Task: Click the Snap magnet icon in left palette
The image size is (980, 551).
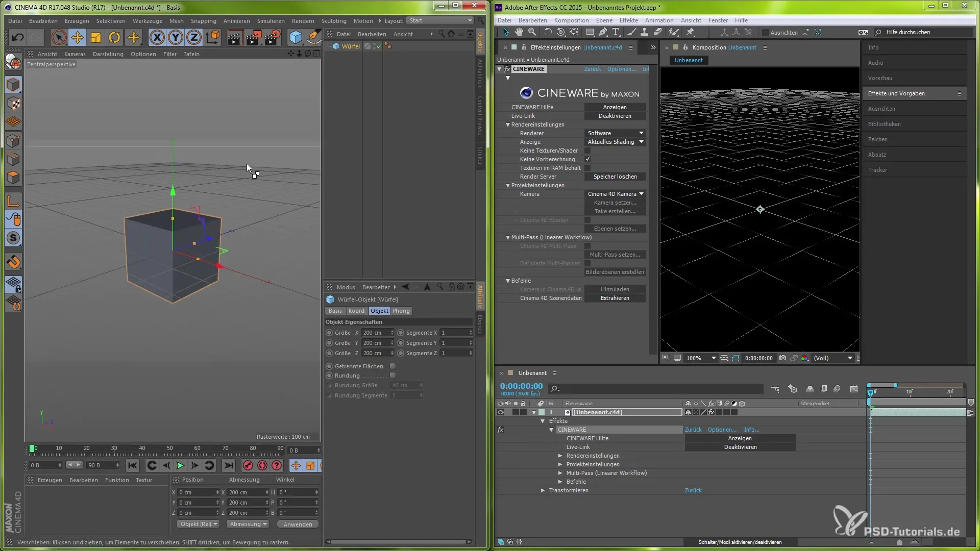Action: 13,262
